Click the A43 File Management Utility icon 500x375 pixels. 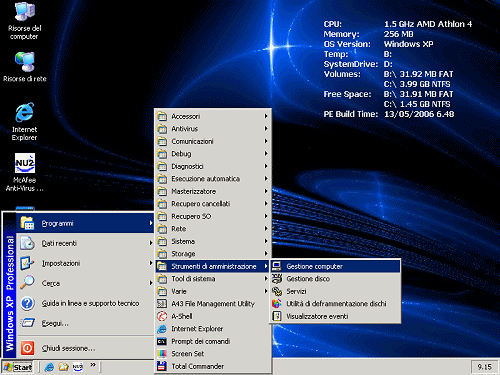pos(162,304)
